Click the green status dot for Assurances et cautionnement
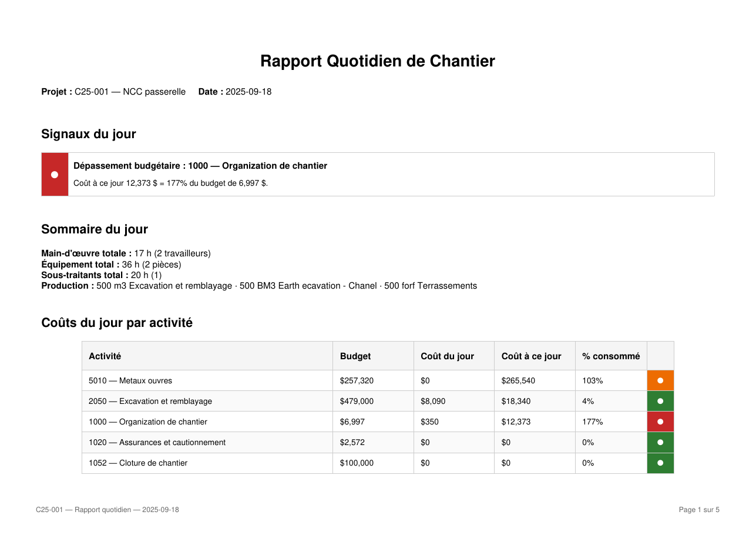The height and width of the screenshot is (535, 756). 660,442
